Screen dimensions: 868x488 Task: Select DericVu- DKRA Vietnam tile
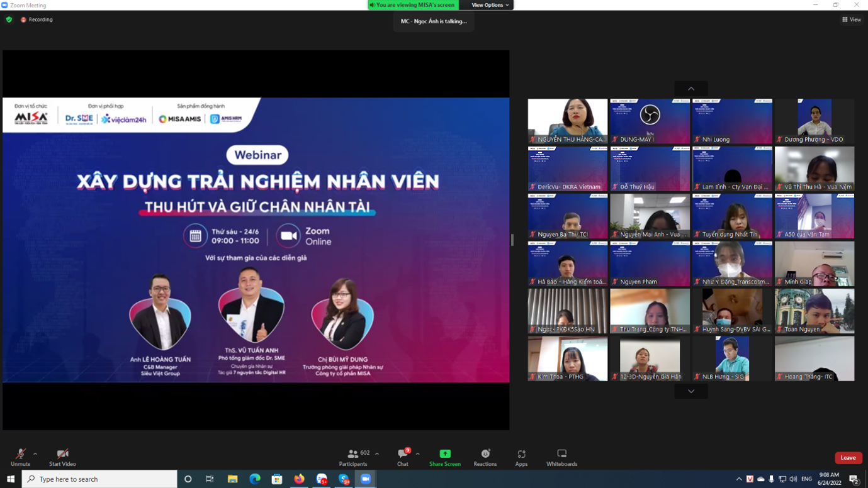coord(568,169)
